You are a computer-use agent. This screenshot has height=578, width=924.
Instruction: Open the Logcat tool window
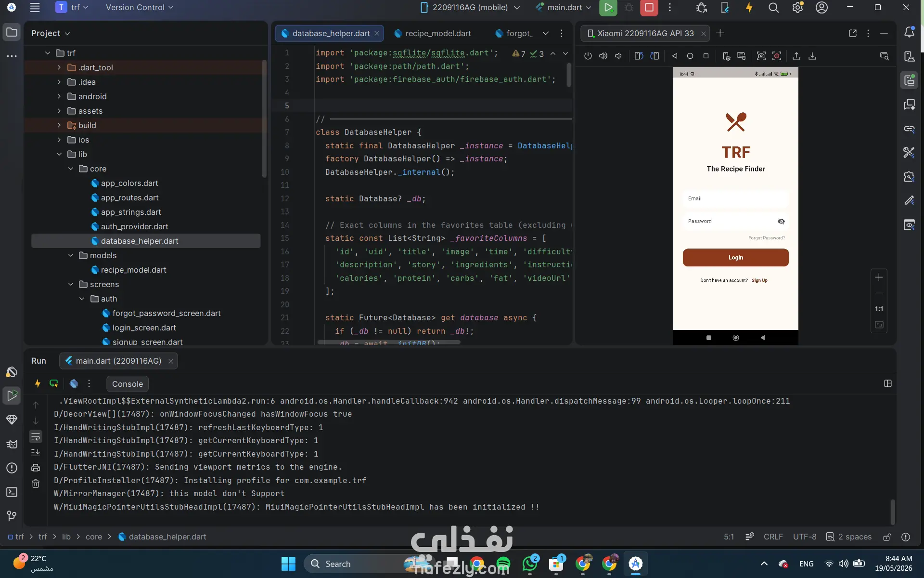(x=12, y=444)
